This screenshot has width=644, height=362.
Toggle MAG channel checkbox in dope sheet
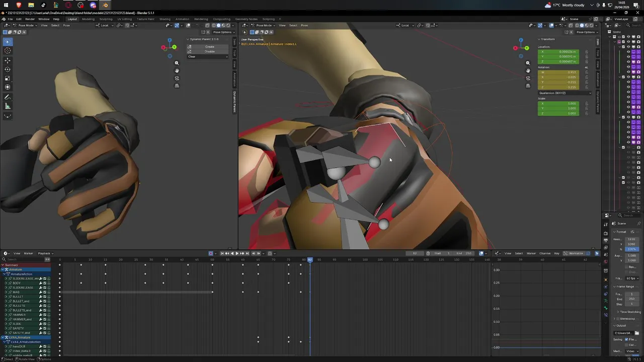pos(45,292)
